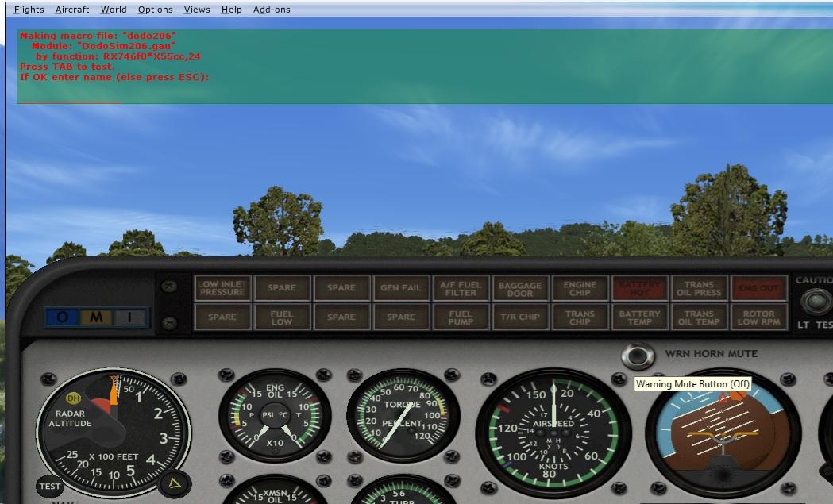Toggle the caution light test switch
833x504 pixels.
click(x=816, y=301)
